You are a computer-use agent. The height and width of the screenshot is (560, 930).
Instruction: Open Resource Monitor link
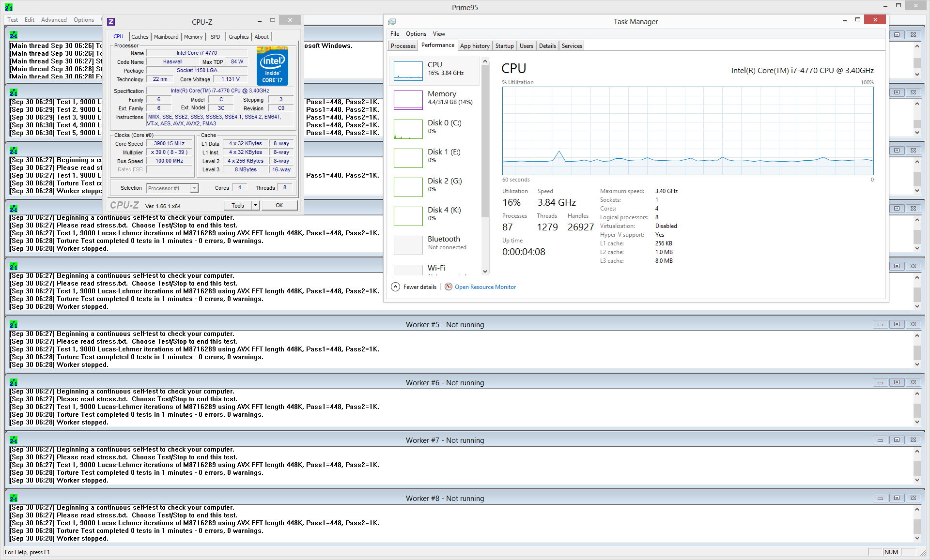[x=485, y=287]
